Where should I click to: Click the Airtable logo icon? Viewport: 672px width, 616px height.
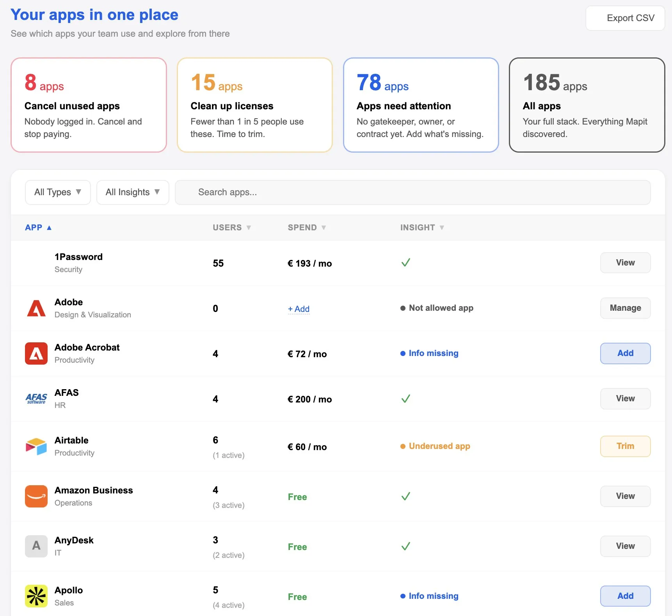point(36,446)
